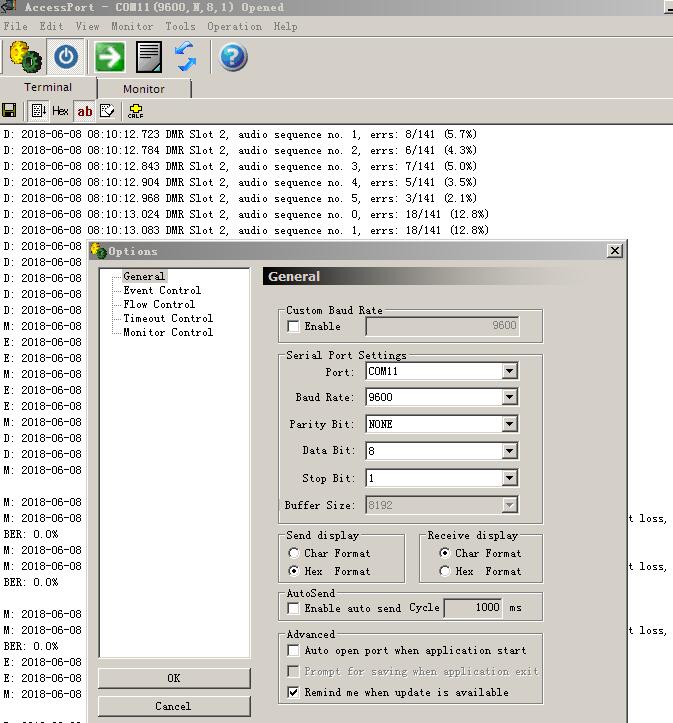Screen dimensions: 673x723
Task: Close the Options dialog
Action: pos(615,250)
